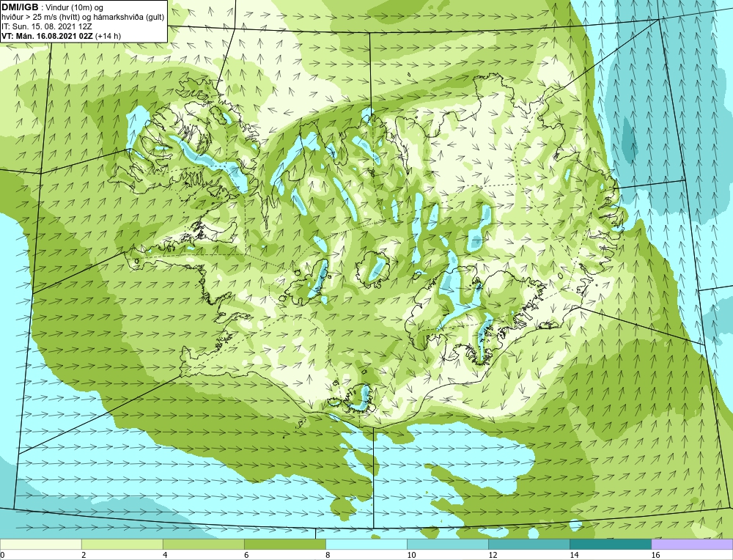The image size is (733, 560).
Task: Click the dark teal 14–16 m/s legend swatch
Action: click(x=610, y=544)
